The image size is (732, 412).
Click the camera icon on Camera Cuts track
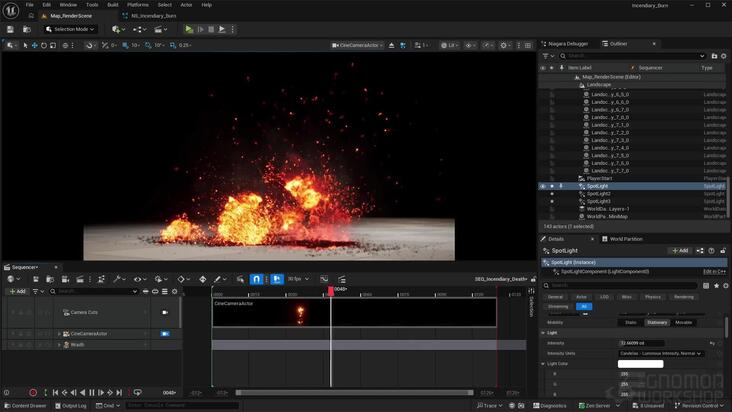click(165, 312)
